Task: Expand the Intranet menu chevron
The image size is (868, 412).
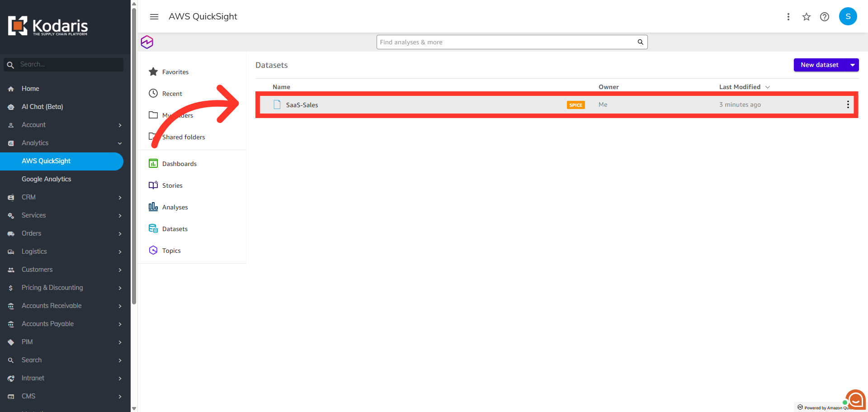Action: click(120, 379)
